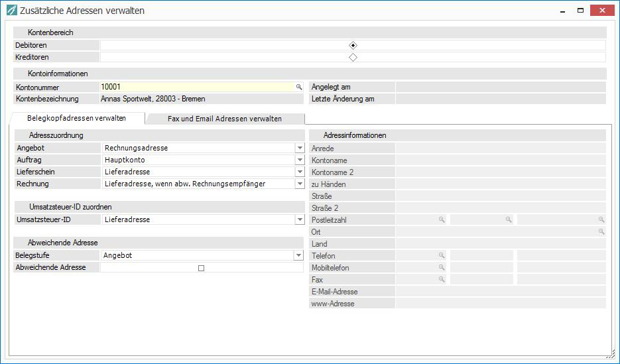Click the Kontoname field

[x=501, y=160]
